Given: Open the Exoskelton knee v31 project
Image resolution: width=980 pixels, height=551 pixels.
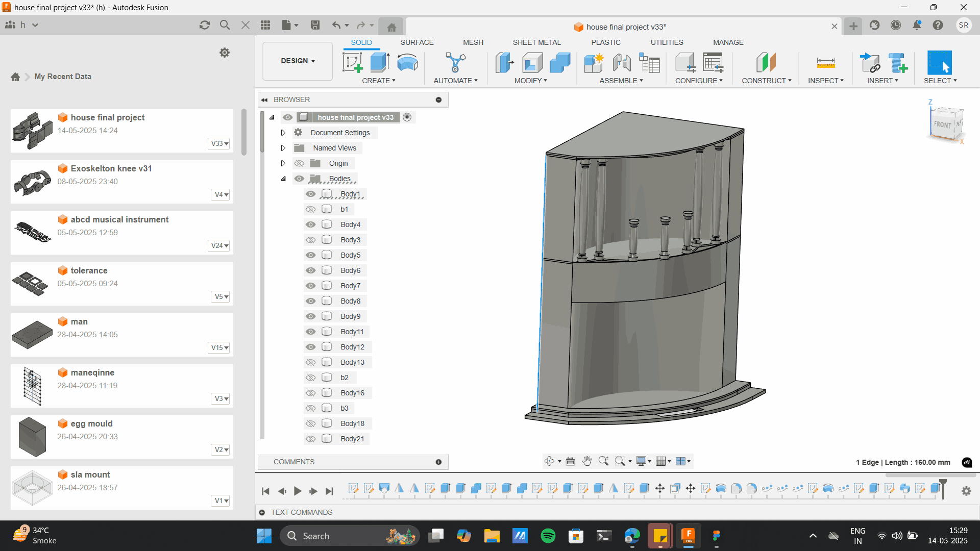Looking at the screenshot, I should coord(122,182).
